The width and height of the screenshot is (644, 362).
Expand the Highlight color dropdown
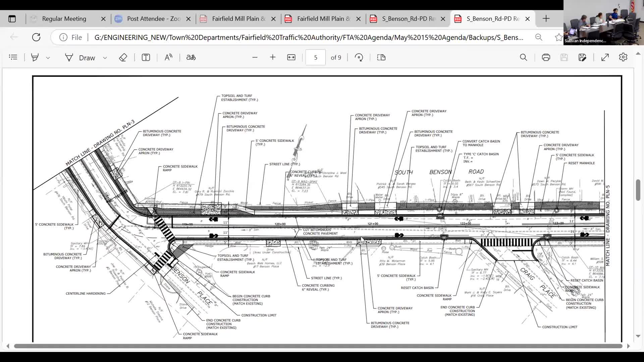pos(48,57)
